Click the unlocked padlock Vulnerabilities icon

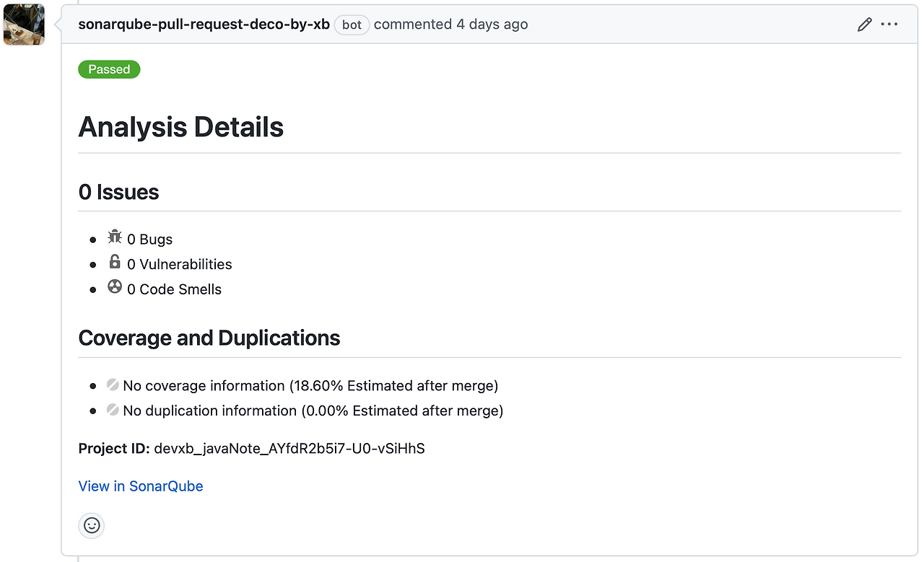pos(115,261)
